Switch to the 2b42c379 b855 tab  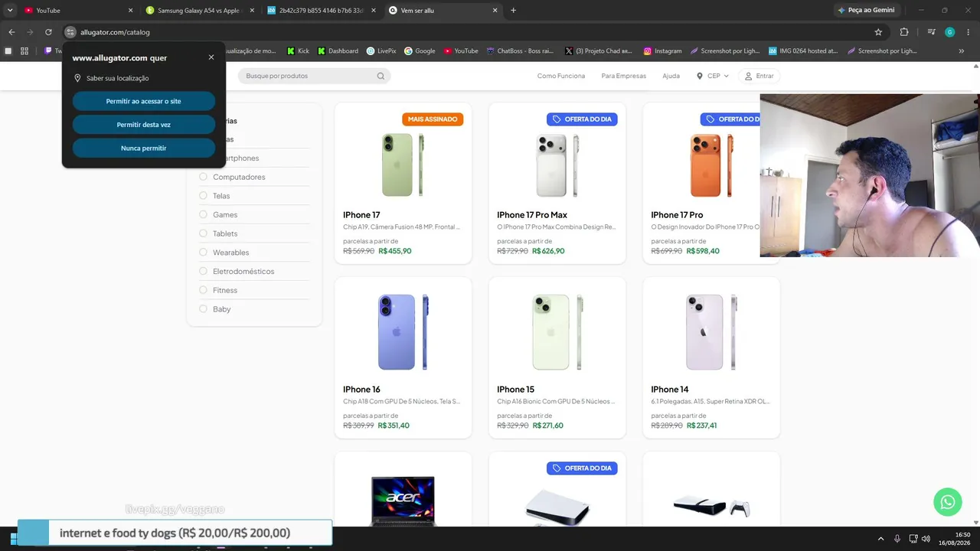[321, 11]
